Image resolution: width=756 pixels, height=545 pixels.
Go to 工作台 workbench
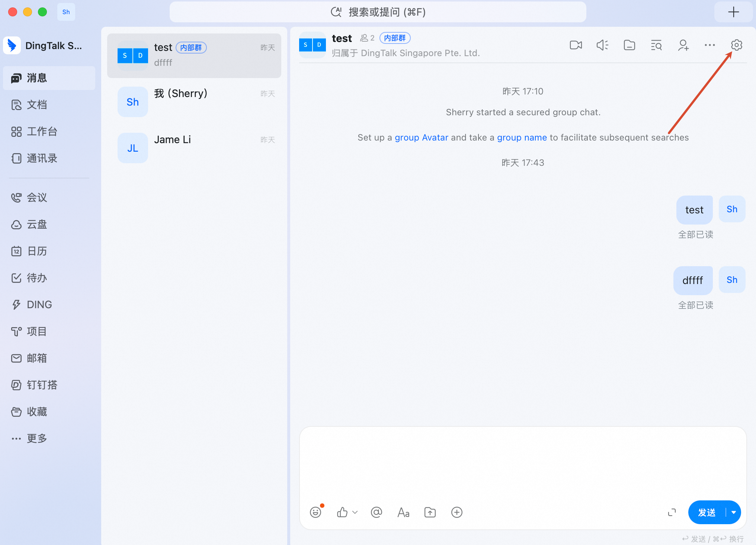pos(49,132)
